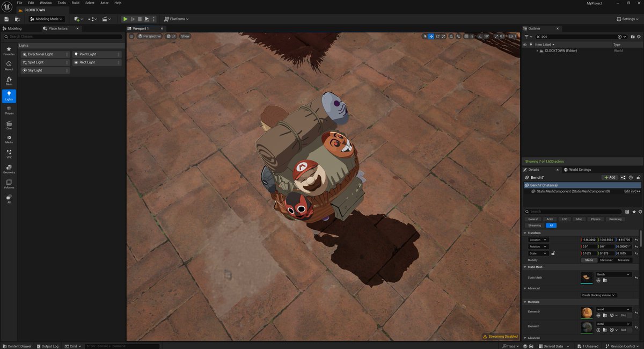Show only favorite properties with star
This screenshot has width=644, height=349.
pos(634,212)
